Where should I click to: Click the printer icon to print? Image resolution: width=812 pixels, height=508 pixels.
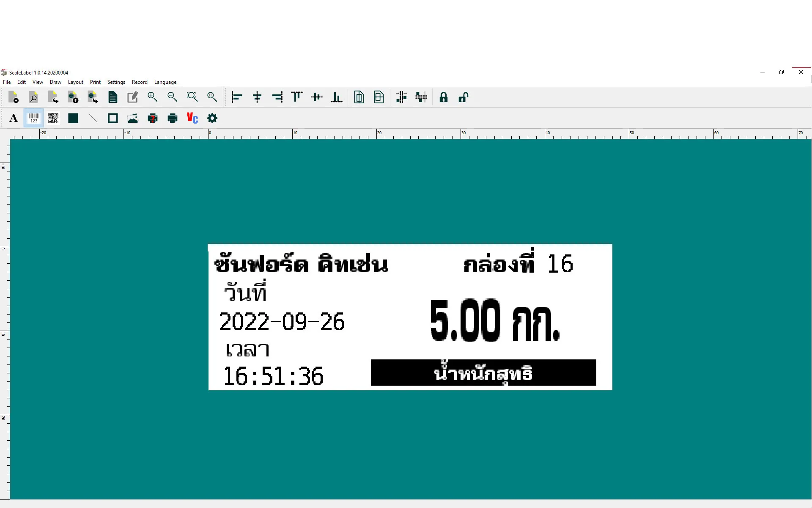click(173, 119)
